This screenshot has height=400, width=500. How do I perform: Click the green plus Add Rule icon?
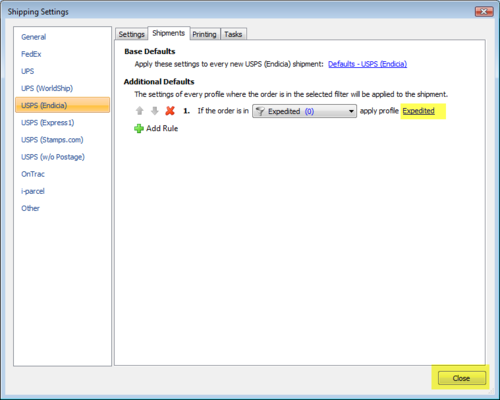coord(139,128)
